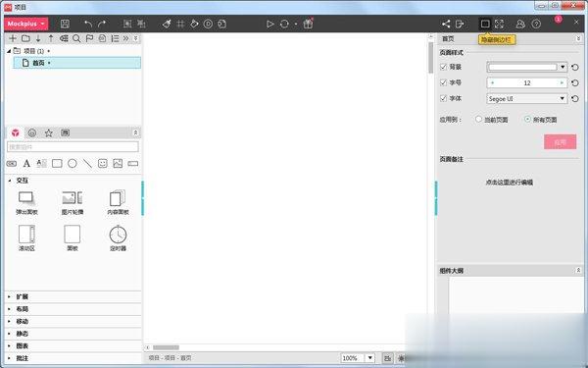
Task: Select the Text label A component
Action: [26, 163]
